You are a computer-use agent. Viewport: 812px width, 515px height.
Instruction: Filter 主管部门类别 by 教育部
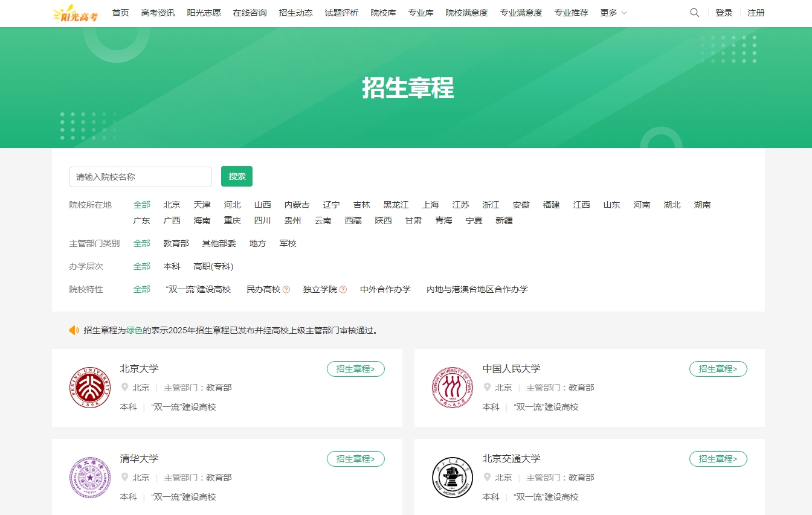[x=176, y=244]
